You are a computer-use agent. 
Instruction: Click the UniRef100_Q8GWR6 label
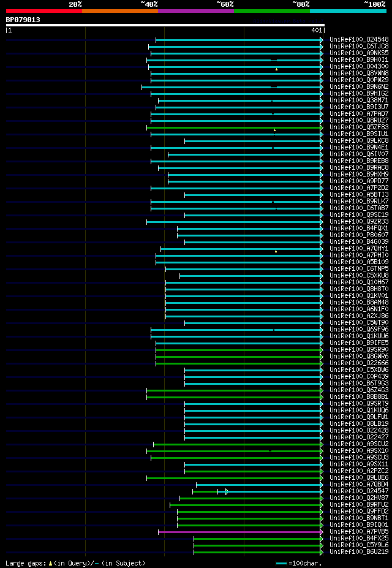pos(359,357)
